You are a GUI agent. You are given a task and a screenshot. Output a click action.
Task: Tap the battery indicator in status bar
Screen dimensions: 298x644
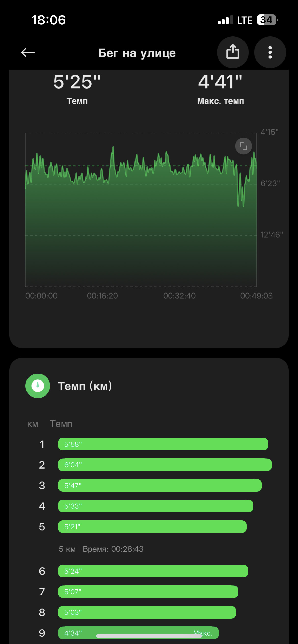point(267,20)
